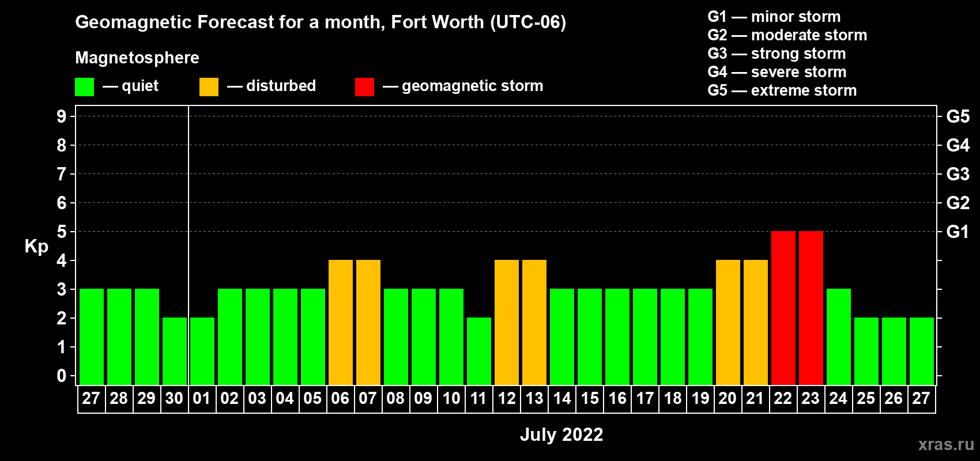Click the 'quiet' legend label
This screenshot has height=461, width=980.
(x=140, y=86)
